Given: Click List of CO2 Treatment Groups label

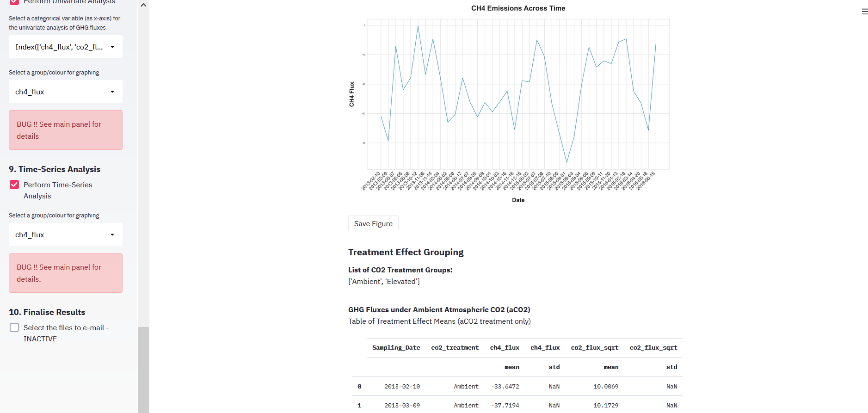Looking at the screenshot, I should [x=400, y=270].
